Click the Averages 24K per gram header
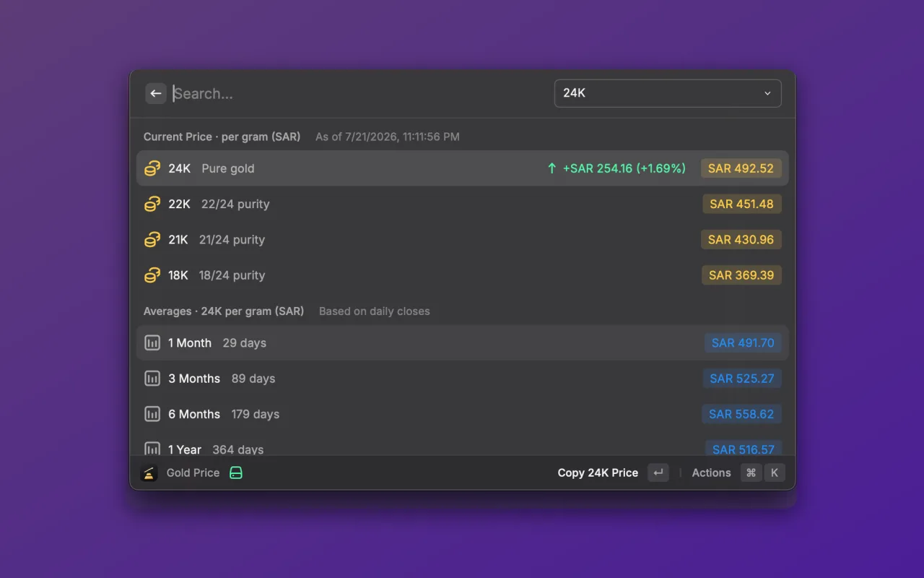The width and height of the screenshot is (924, 578). (224, 311)
